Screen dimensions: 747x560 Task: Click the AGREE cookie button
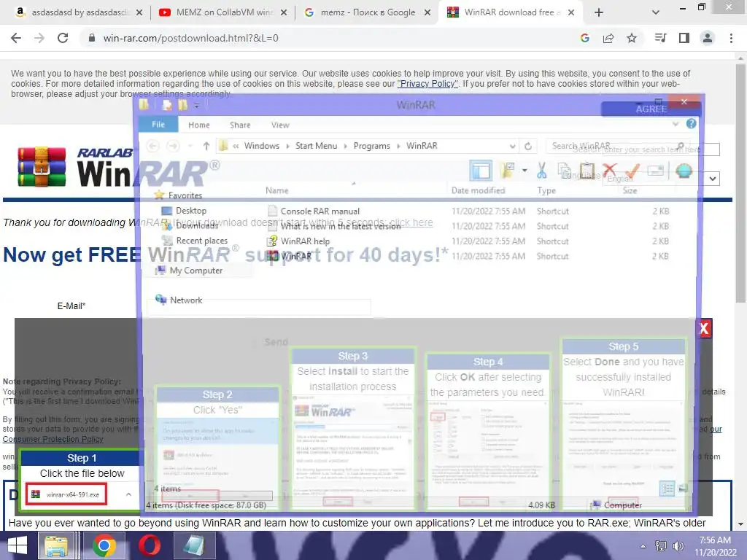pyautogui.click(x=651, y=109)
